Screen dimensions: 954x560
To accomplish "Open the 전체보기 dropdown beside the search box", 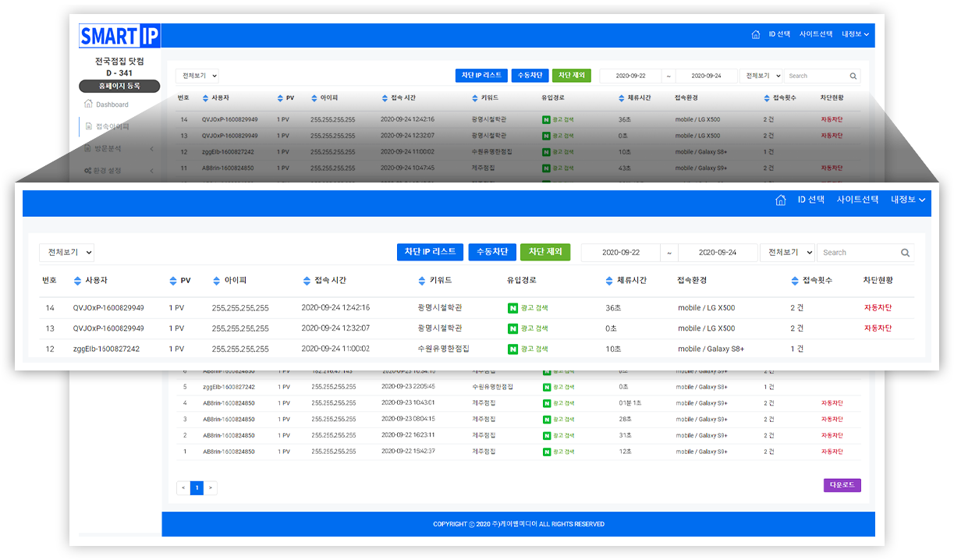I will coord(787,253).
